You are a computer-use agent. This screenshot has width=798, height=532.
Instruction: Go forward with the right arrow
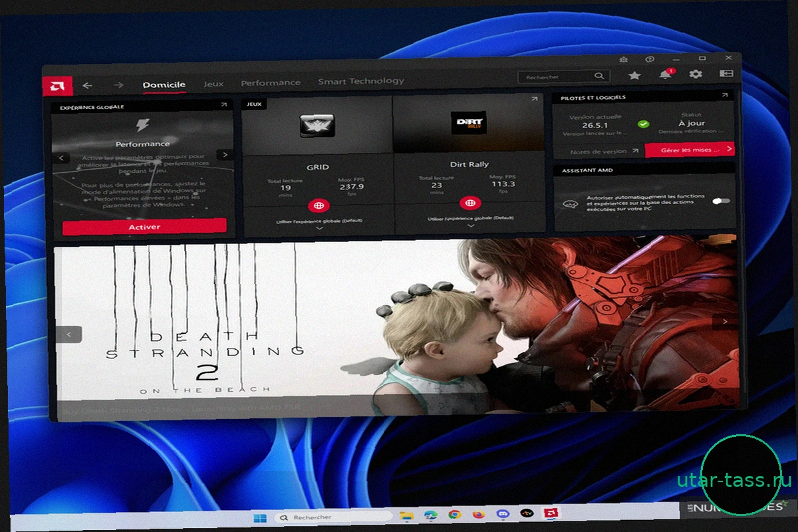click(x=118, y=84)
